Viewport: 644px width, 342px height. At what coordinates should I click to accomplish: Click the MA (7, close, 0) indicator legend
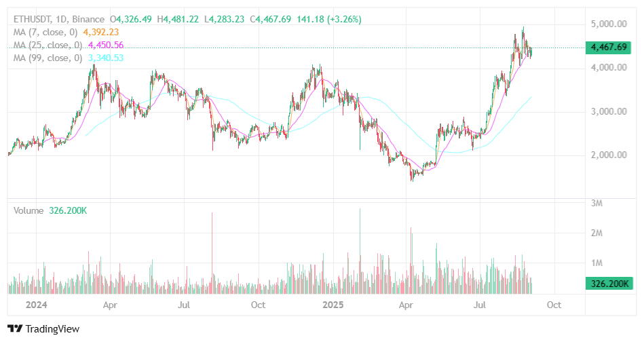pos(45,32)
